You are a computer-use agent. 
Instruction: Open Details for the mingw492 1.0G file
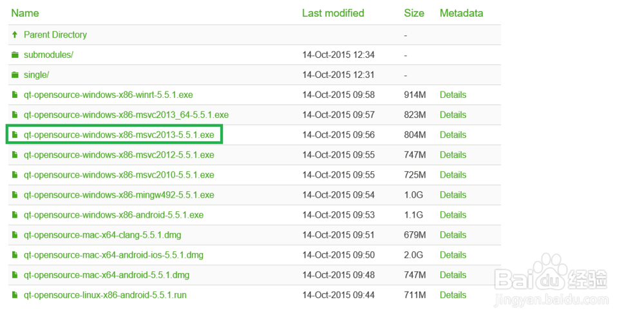tap(453, 195)
